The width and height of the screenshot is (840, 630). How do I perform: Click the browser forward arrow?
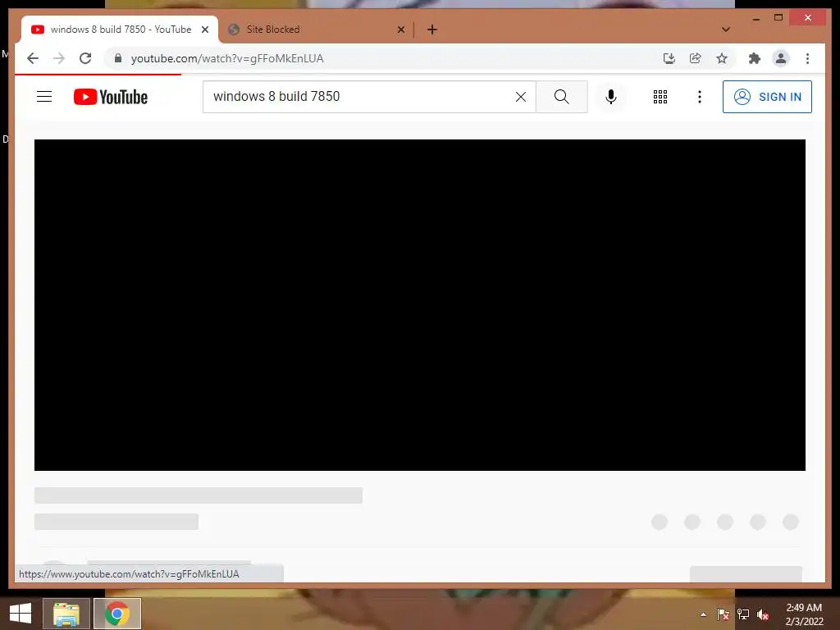[59, 58]
